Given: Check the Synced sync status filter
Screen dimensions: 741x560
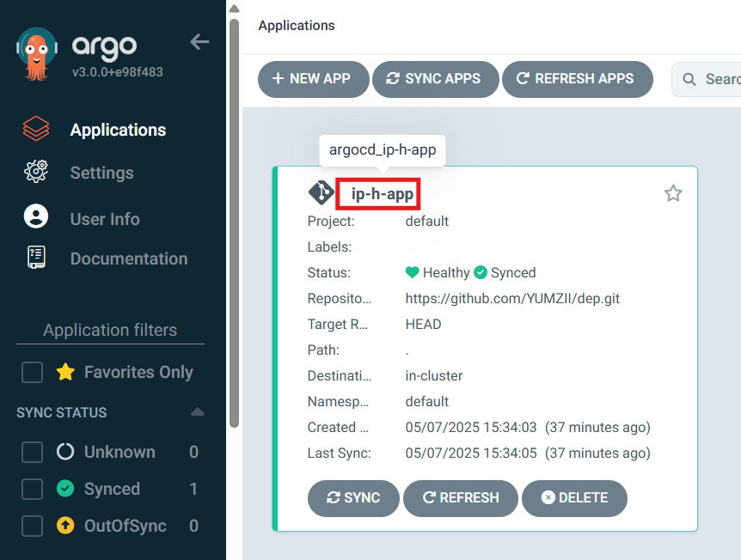Looking at the screenshot, I should tap(32, 489).
